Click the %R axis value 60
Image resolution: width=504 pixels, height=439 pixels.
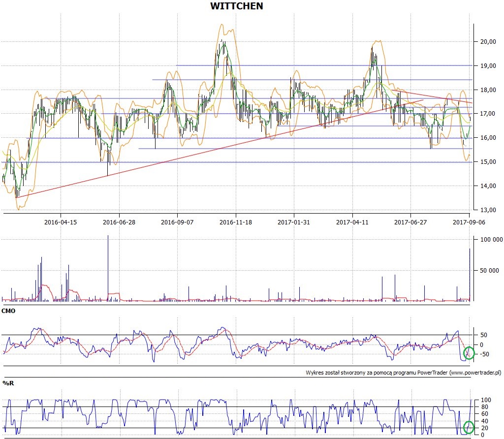click(x=484, y=414)
